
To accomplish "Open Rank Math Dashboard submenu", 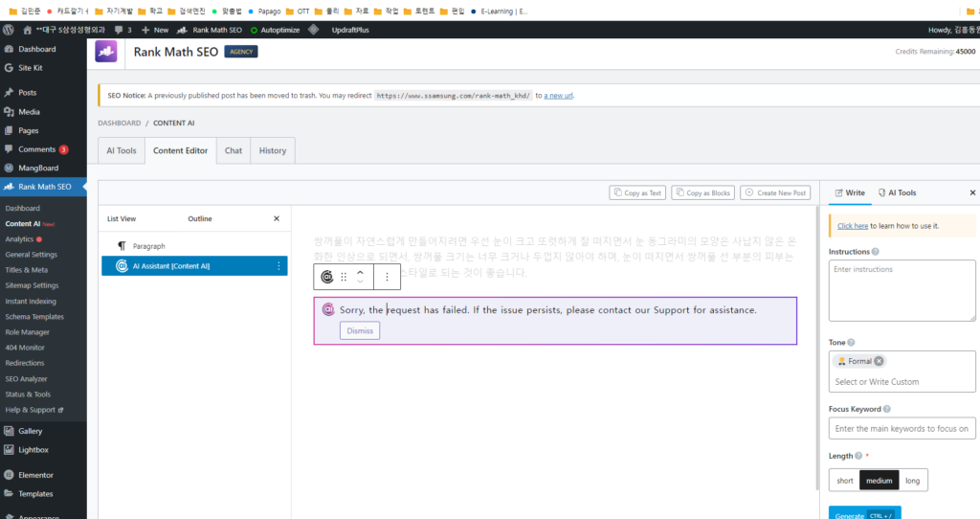I will (23, 208).
